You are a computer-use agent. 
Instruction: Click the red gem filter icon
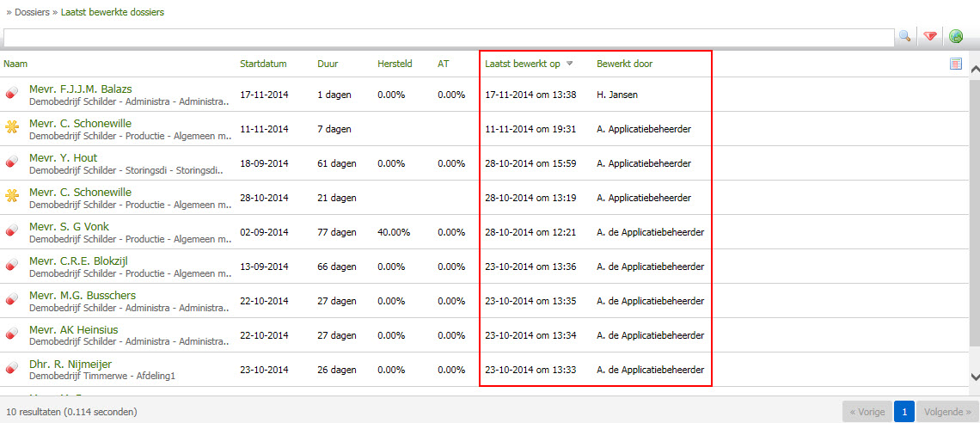coord(930,36)
